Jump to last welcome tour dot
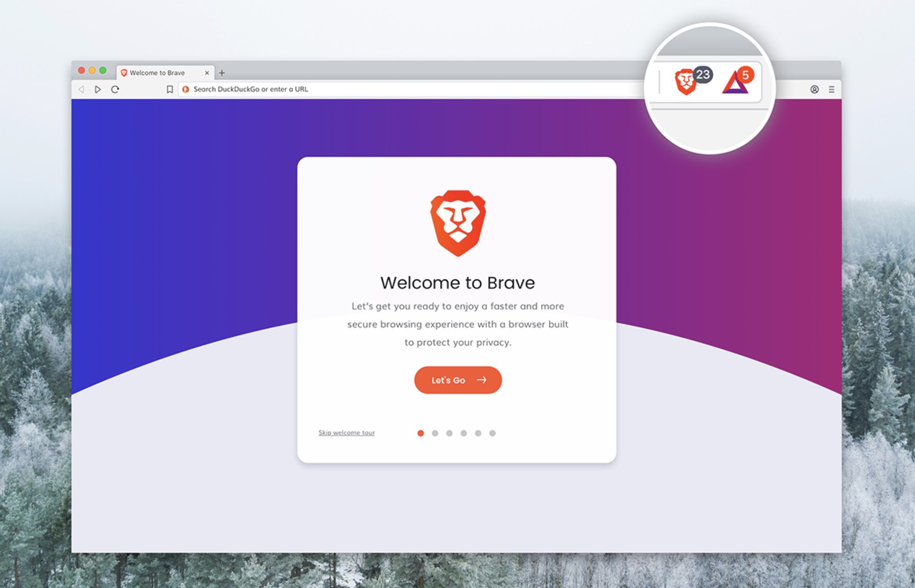Viewport: 915px width, 588px height. click(492, 433)
